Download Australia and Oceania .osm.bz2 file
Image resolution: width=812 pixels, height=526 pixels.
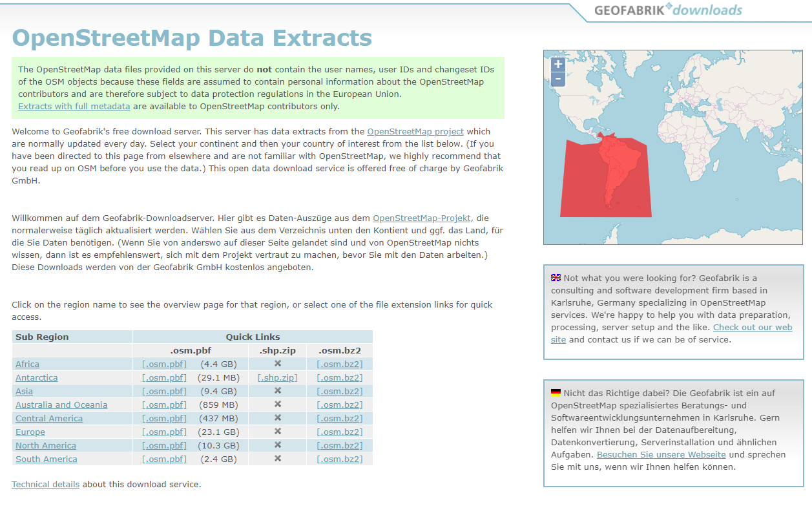click(x=340, y=405)
